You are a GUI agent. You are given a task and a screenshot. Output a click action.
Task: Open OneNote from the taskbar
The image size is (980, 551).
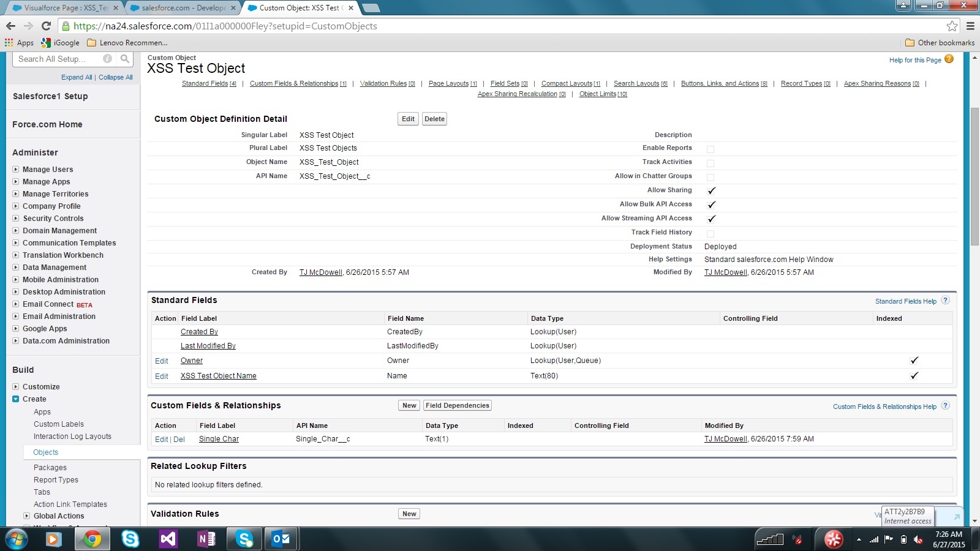(206, 539)
